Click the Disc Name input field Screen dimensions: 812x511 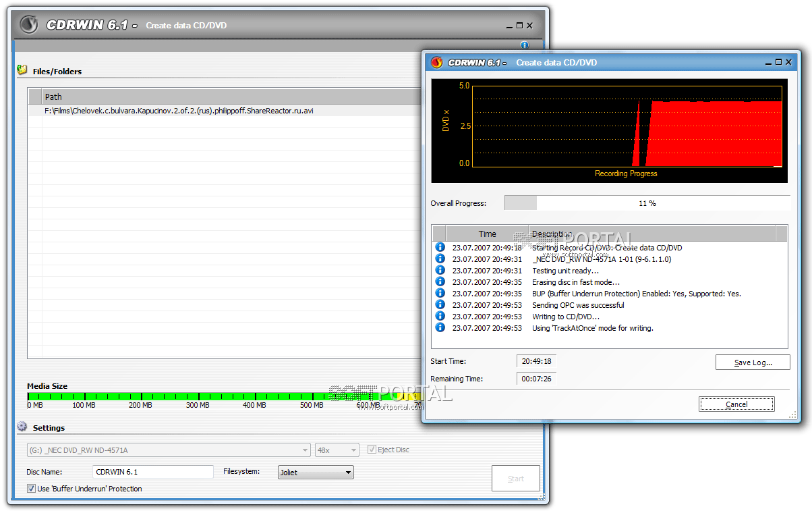(153, 472)
